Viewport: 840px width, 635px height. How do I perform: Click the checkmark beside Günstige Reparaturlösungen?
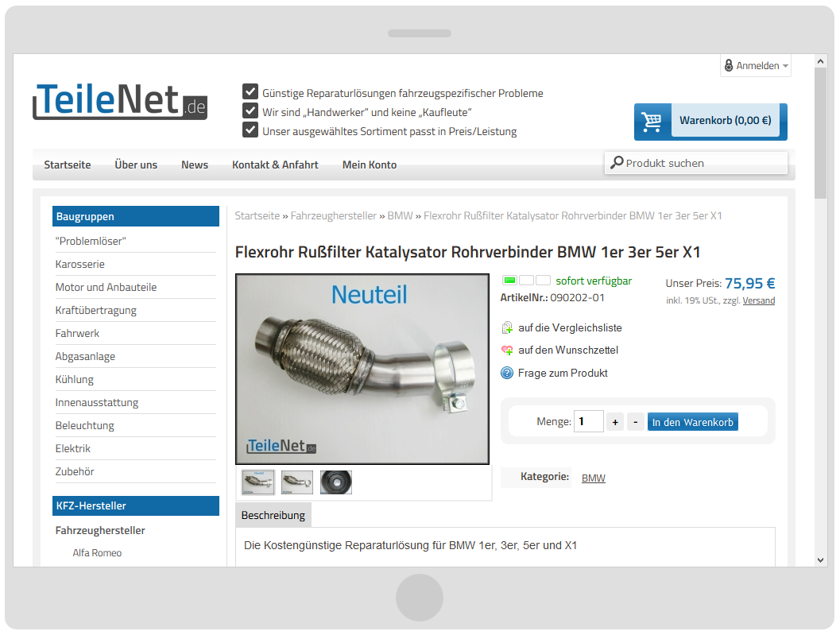click(x=250, y=91)
